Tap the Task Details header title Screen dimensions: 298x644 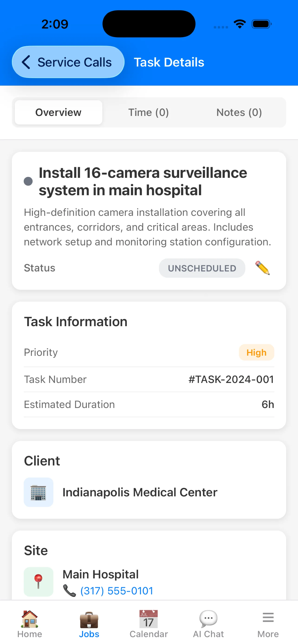pyautogui.click(x=169, y=62)
